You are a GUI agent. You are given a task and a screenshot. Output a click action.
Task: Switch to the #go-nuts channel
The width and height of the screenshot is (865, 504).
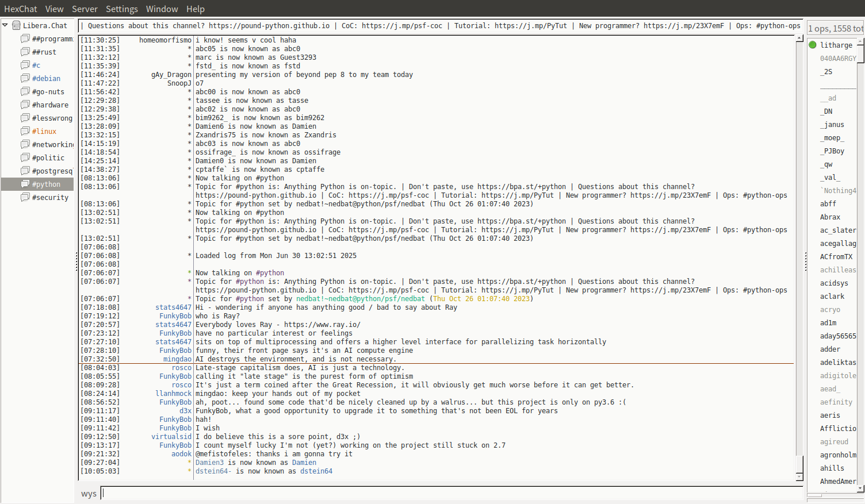tap(48, 91)
